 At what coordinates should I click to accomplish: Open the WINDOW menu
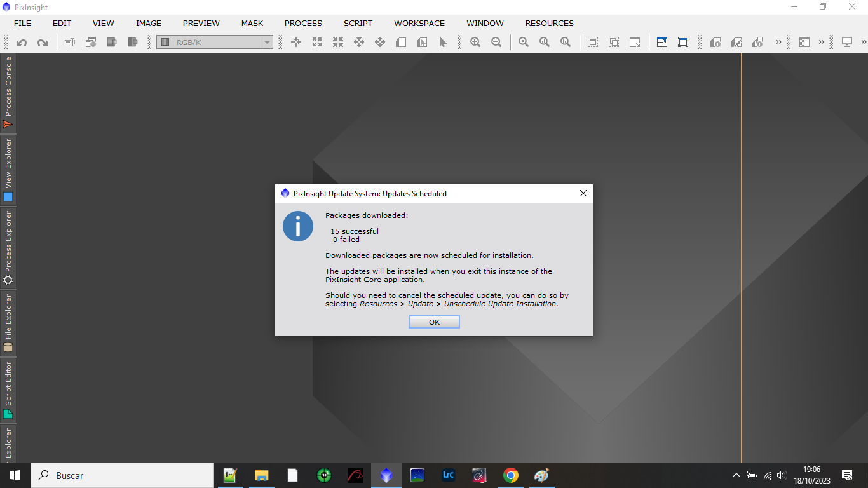(485, 24)
